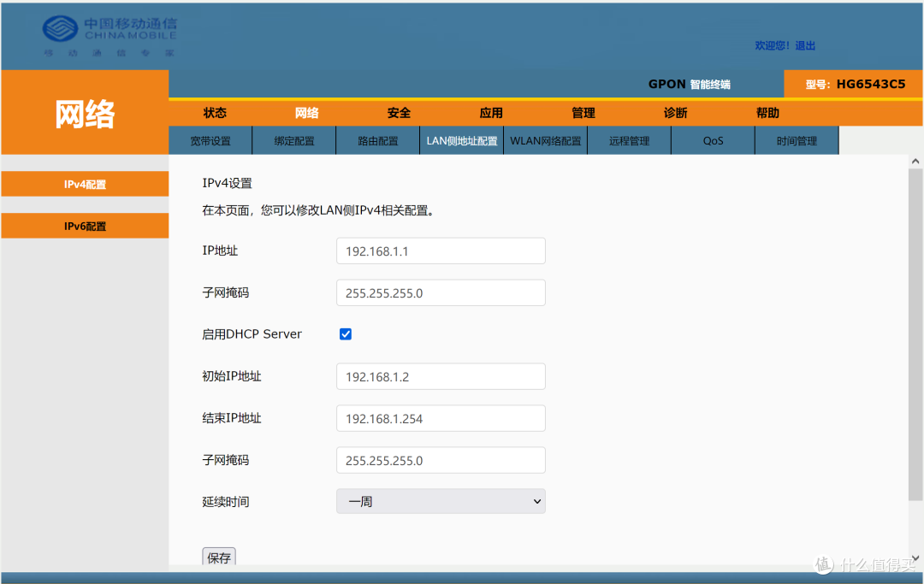Click the 值 watermark icon bottom right
This screenshot has width=924, height=584.
[x=823, y=564]
